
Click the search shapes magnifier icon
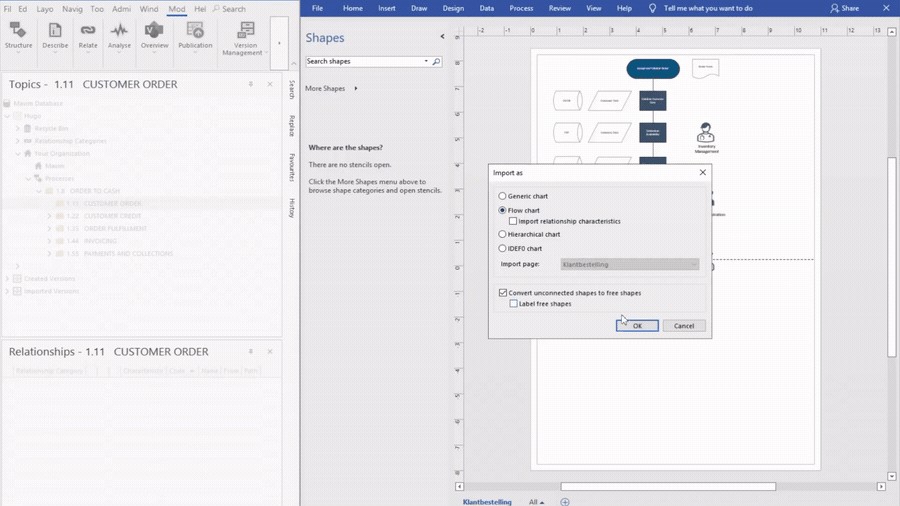(x=436, y=61)
